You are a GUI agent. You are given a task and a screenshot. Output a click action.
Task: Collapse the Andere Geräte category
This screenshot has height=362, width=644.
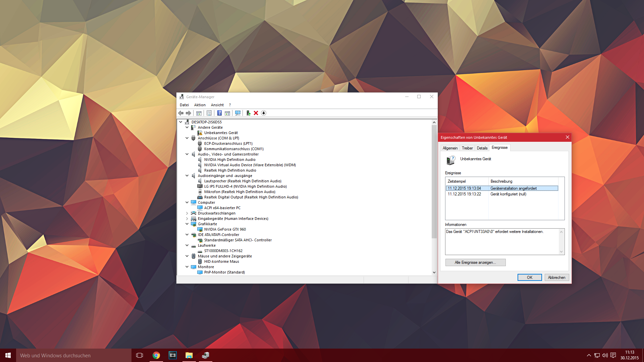point(187,127)
